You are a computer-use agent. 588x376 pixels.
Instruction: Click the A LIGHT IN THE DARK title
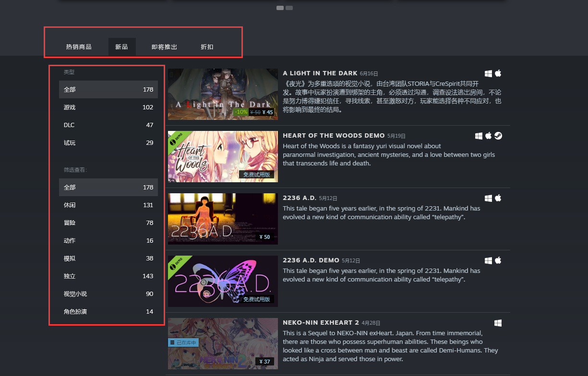[320, 73]
